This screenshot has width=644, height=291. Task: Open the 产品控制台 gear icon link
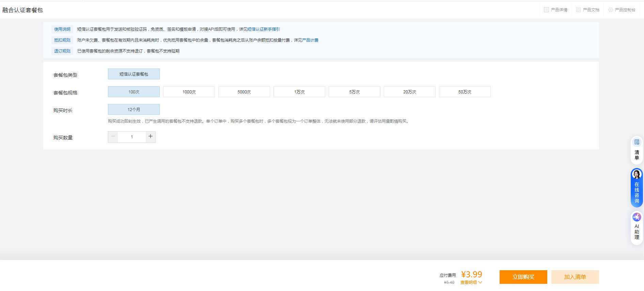611,10
